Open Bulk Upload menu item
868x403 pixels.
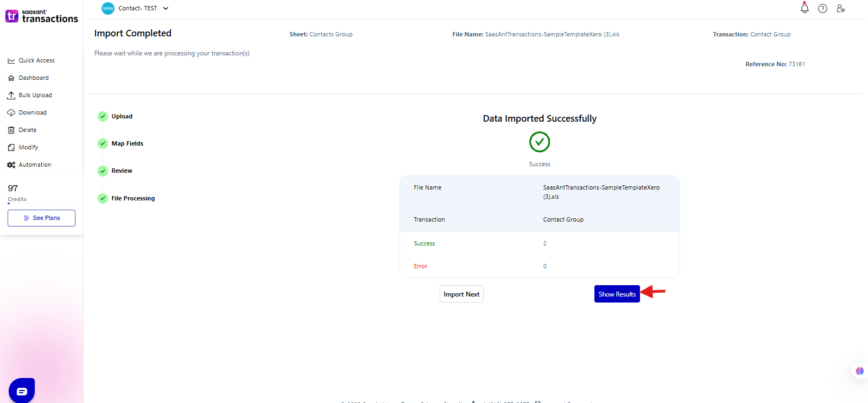pos(35,95)
